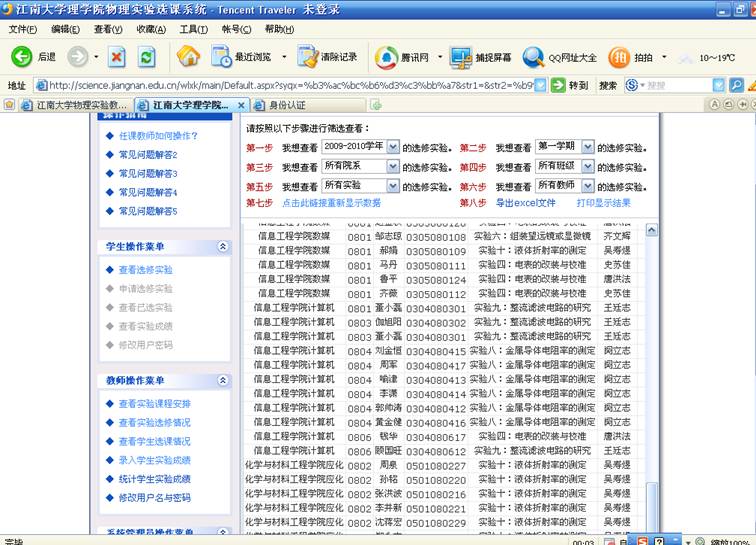Click 统计学生实验成绩 link
Screen dimensions: 756x545
click(155, 479)
